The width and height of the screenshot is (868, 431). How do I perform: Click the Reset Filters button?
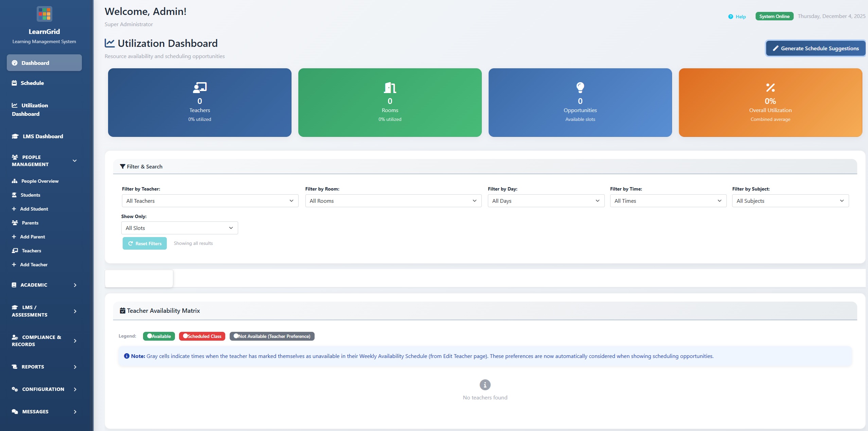[144, 243]
